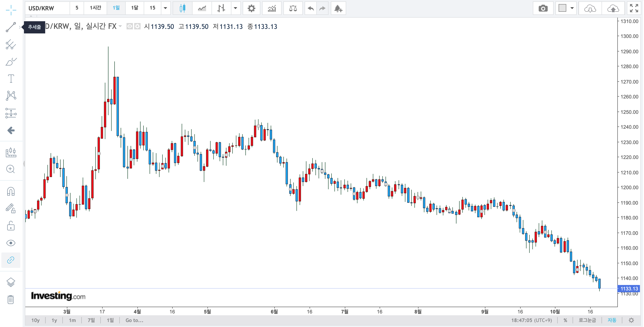Open chart settings gear in top toolbar
Viewport: 644px width, 327px height.
click(x=251, y=9)
